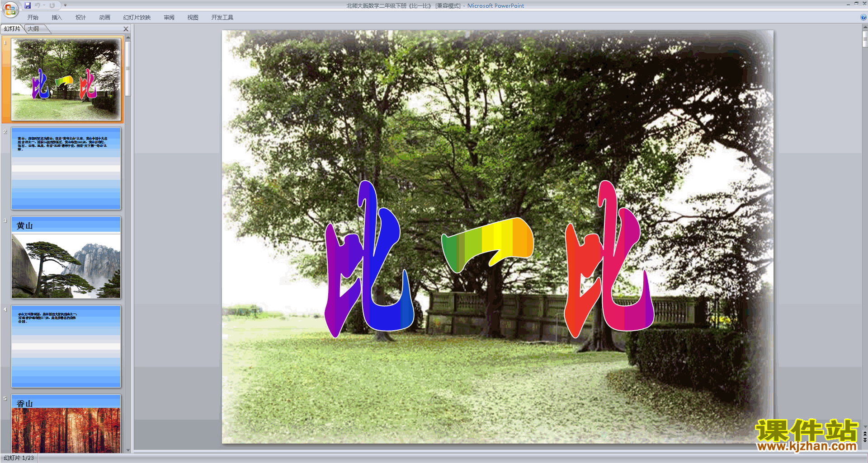
Task: Click thumbnail pane scrollbar thumb
Action: click(x=128, y=69)
